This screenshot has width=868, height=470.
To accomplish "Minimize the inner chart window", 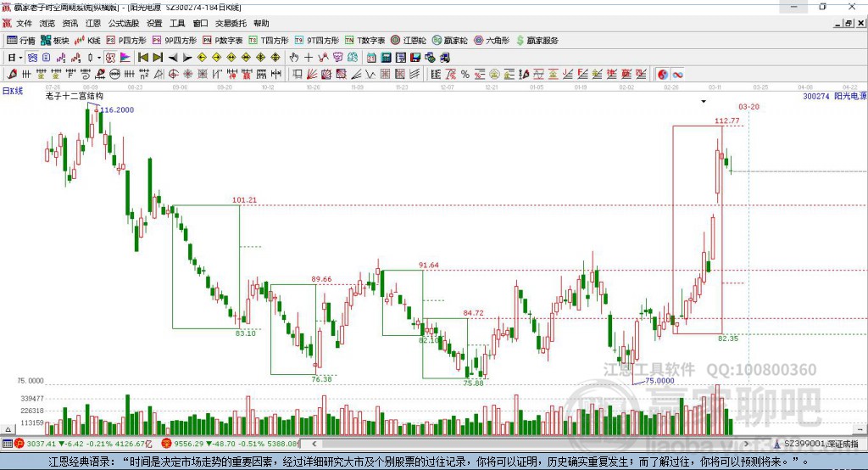I will (x=838, y=23).
